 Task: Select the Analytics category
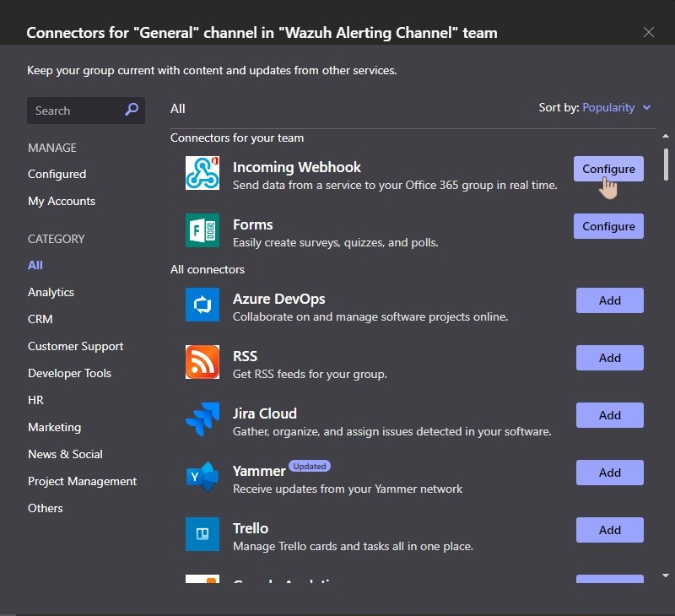click(51, 292)
